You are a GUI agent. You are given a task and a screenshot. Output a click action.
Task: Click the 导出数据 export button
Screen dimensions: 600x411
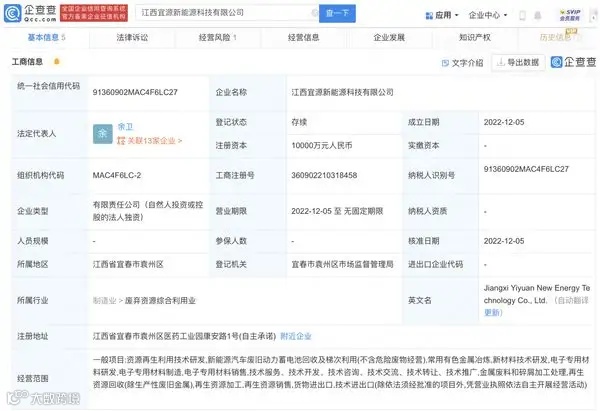pyautogui.click(x=518, y=62)
